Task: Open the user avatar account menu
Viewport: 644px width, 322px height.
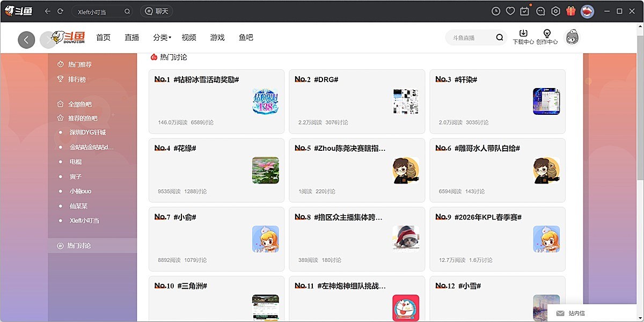Action: pyautogui.click(x=572, y=38)
